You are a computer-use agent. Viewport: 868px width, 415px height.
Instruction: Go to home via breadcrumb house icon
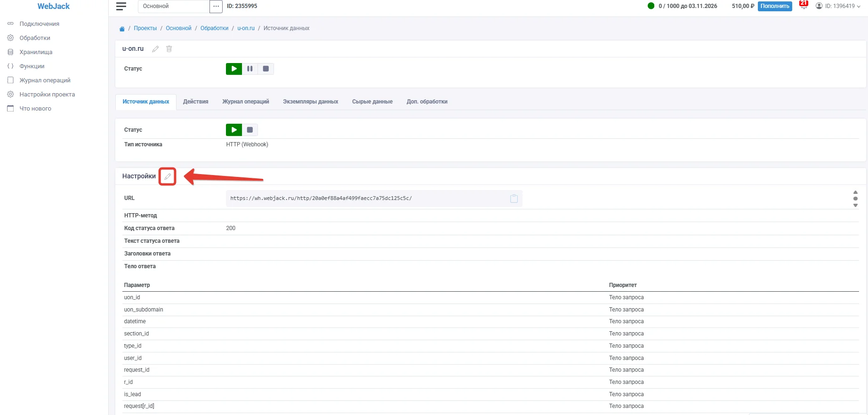122,29
